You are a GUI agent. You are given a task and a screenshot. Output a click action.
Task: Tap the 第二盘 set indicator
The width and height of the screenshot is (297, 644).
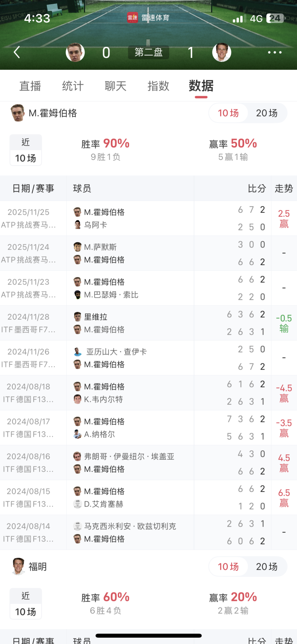click(148, 52)
